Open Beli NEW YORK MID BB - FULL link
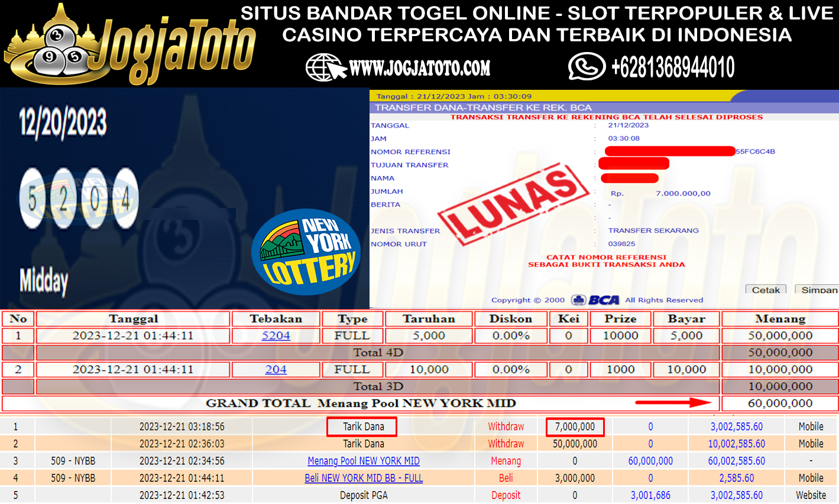The width and height of the screenshot is (839, 504). [364, 478]
